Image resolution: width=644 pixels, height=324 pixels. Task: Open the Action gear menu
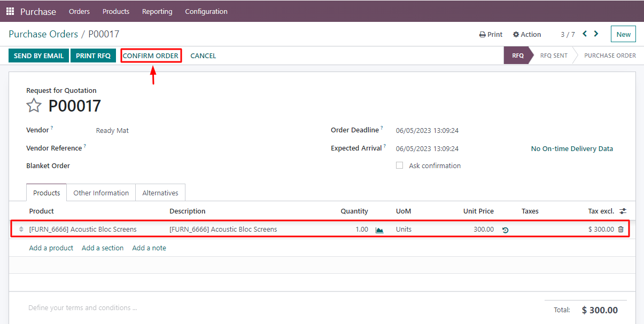click(x=526, y=34)
